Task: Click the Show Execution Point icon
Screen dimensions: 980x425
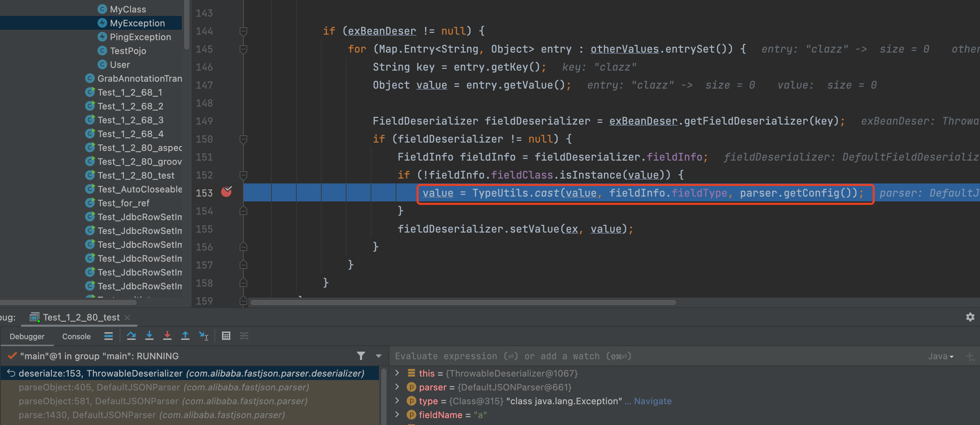Action: click(x=109, y=336)
